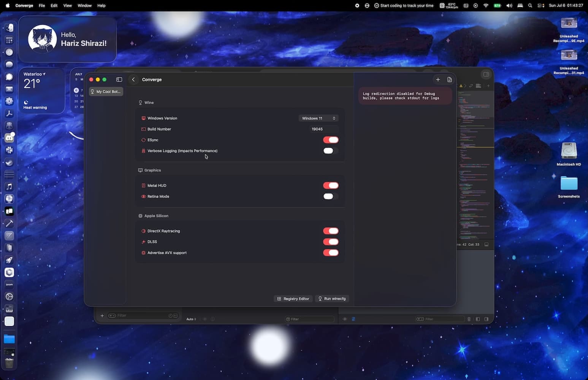Click the Registry Editor button
Screen dimensions: 588x380
293,299
